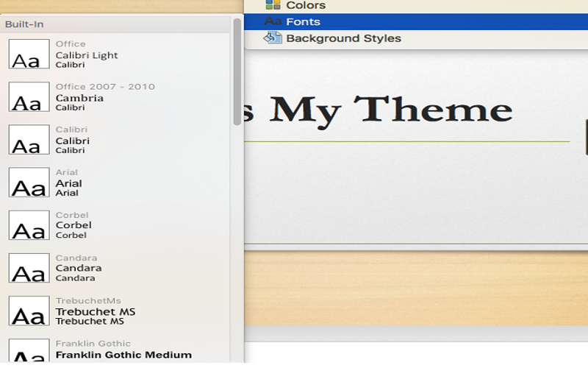Click the gray 'Office 2007 - 2010' label
The width and height of the screenshot is (588, 368).
tap(105, 87)
